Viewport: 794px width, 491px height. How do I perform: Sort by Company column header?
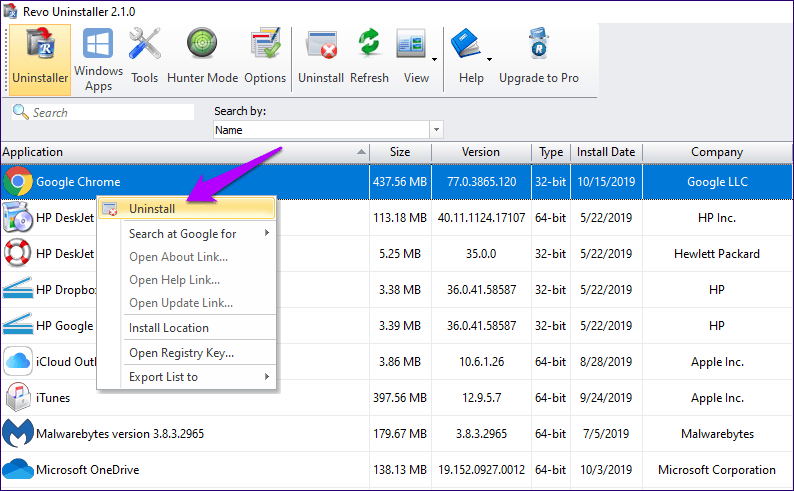[717, 152]
